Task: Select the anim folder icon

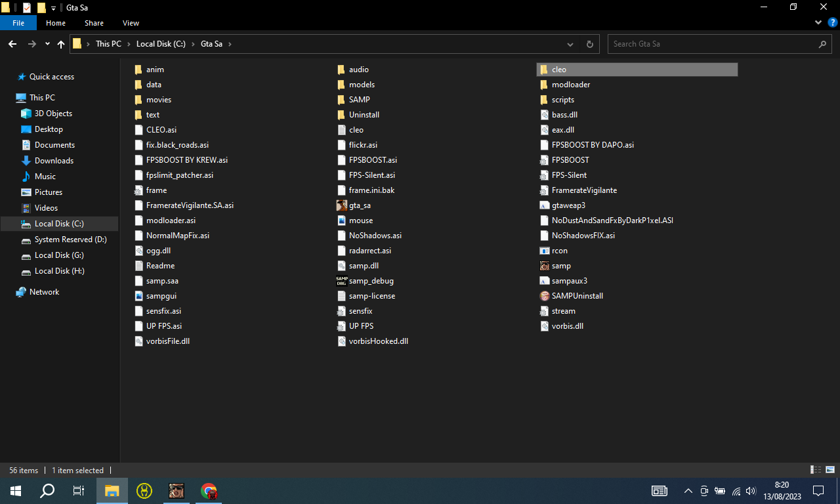Action: (x=138, y=70)
